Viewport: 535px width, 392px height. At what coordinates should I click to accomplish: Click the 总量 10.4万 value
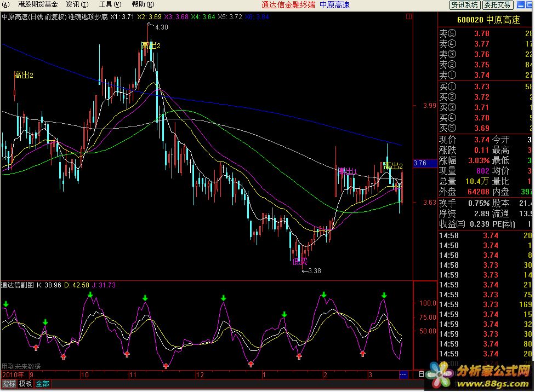coord(477,181)
